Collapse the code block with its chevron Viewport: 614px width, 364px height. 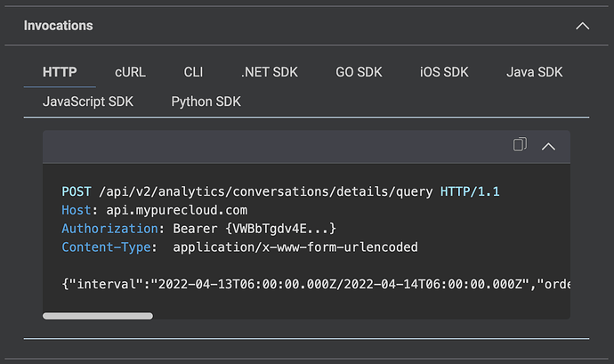tap(548, 147)
